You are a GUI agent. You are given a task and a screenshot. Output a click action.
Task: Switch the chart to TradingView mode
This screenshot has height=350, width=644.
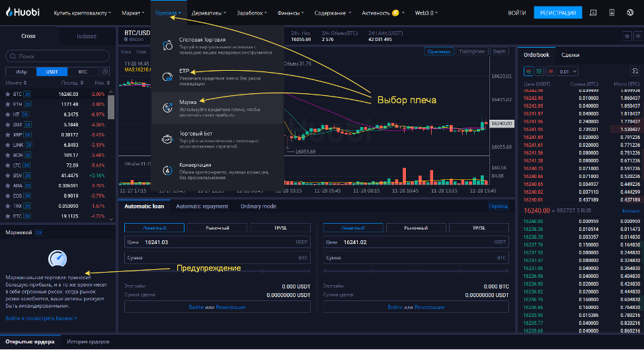click(471, 52)
